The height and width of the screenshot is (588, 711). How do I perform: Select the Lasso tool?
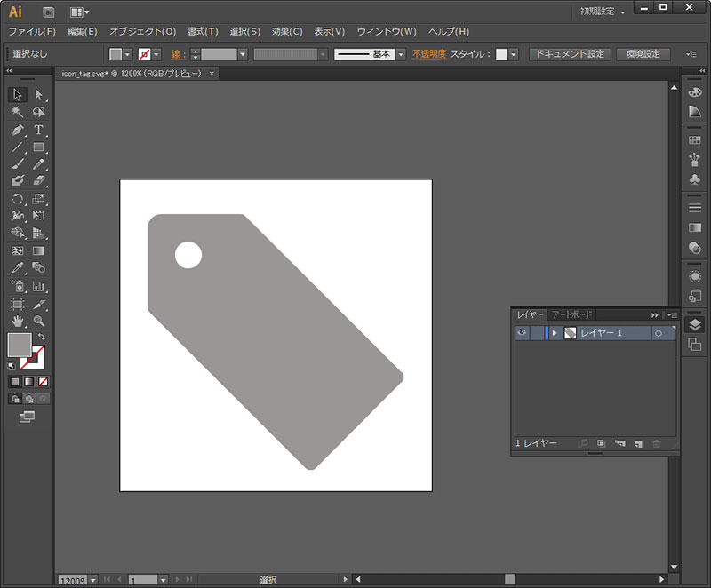[x=38, y=112]
